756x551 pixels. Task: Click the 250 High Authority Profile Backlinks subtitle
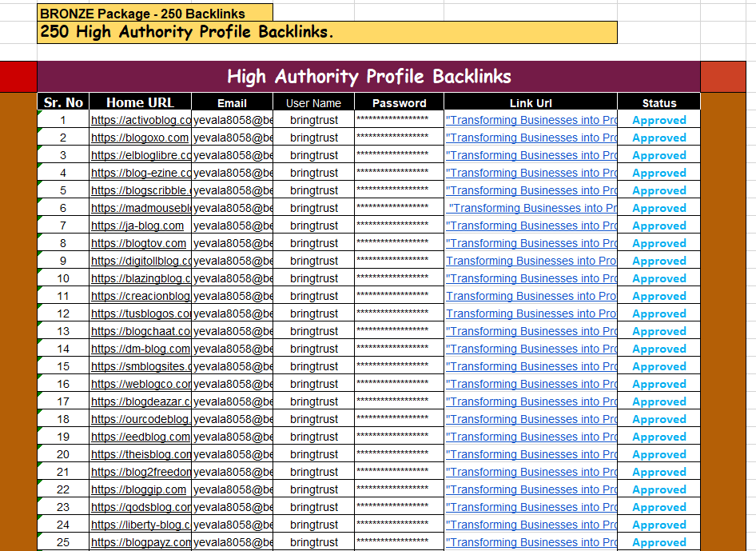click(327, 33)
